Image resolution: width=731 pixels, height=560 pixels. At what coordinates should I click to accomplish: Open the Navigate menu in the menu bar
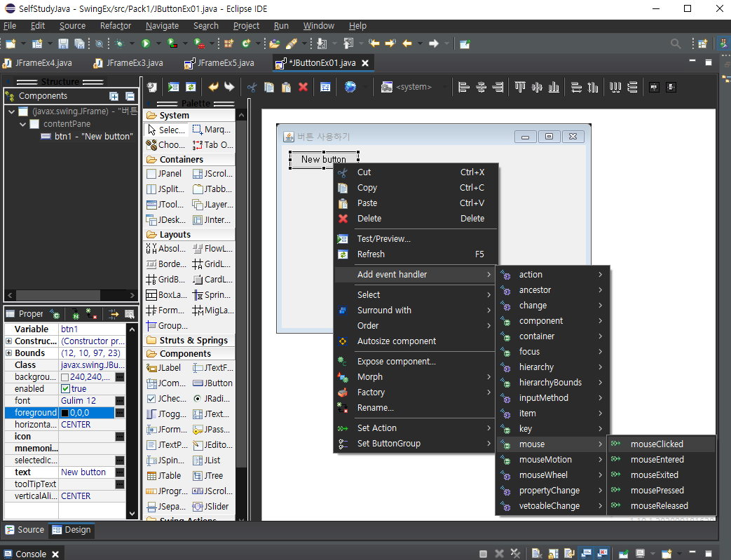pyautogui.click(x=162, y=26)
